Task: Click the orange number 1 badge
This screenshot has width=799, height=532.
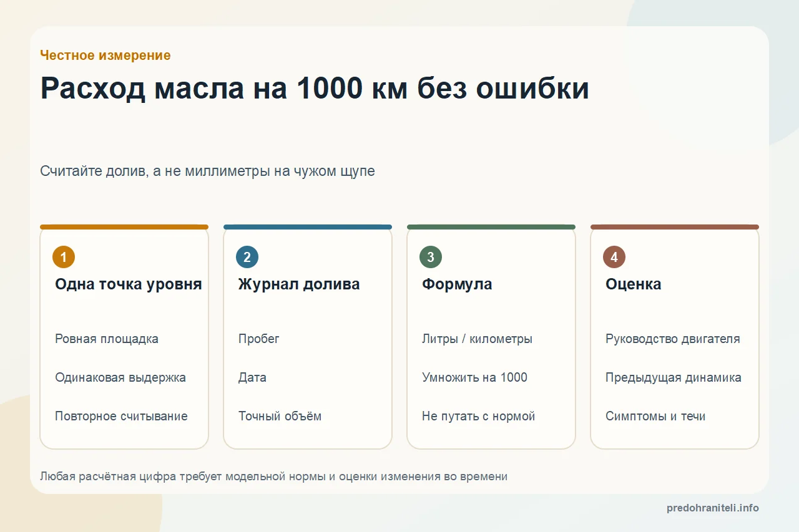Action: (x=64, y=257)
